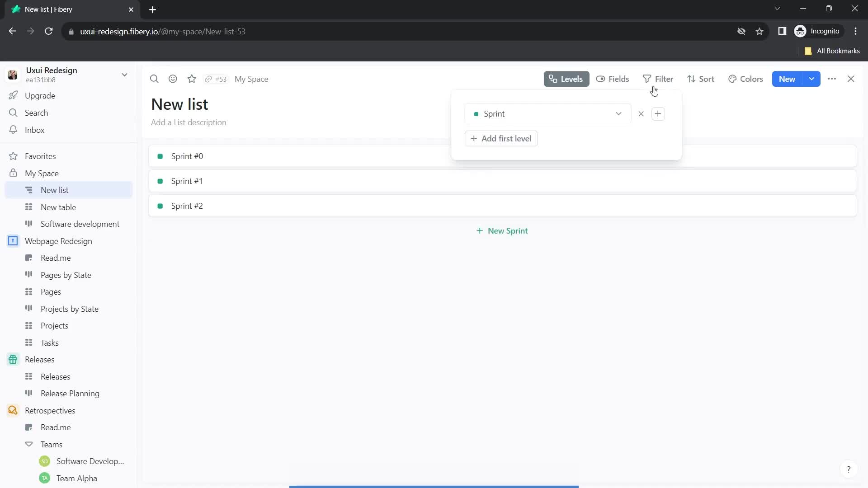Select the Software development sidebar item
Screen dimensions: 868x488
pyautogui.click(x=80, y=224)
